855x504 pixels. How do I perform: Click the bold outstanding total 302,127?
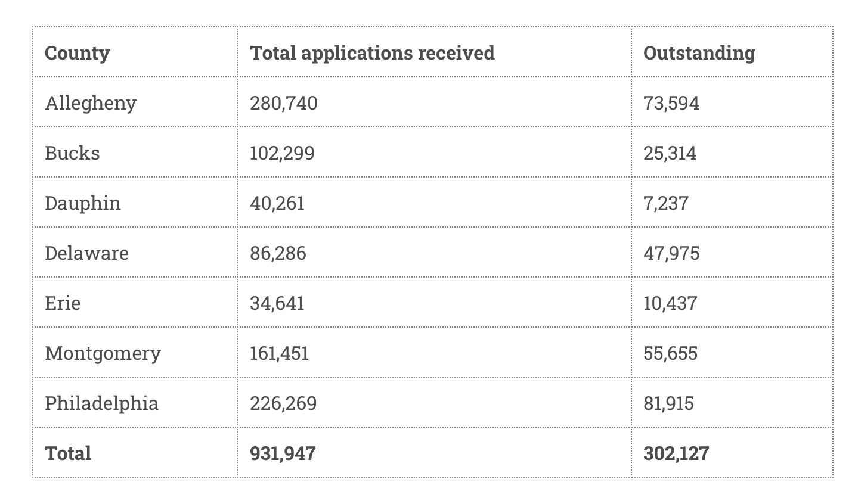[676, 453]
